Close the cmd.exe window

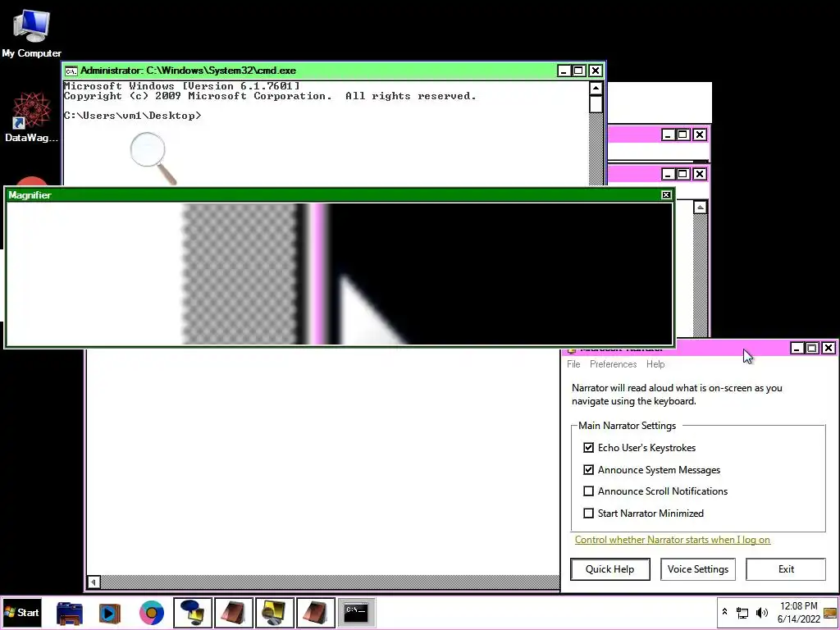click(596, 71)
